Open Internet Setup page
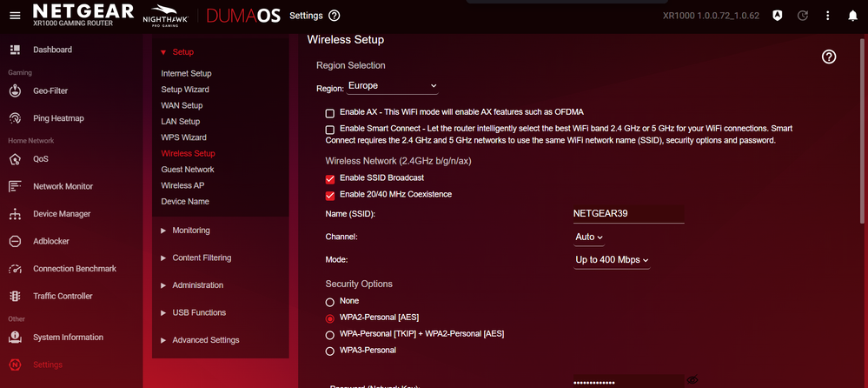This screenshot has height=388, width=868. point(186,73)
